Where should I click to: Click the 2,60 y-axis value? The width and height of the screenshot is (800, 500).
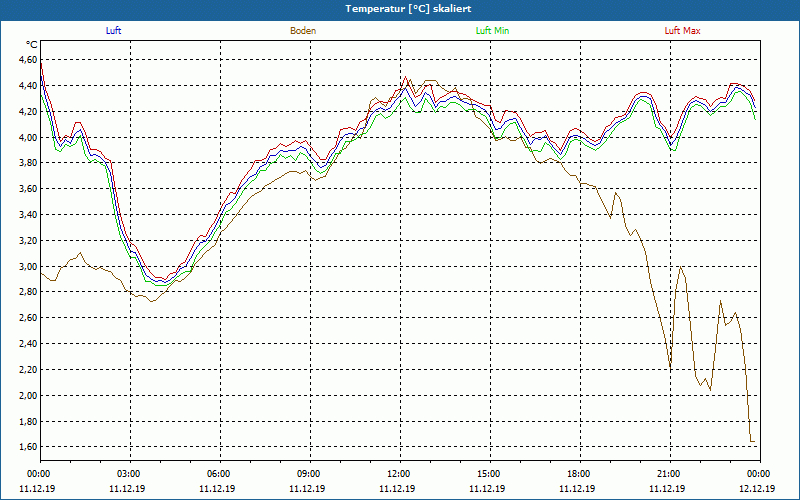pyautogui.click(x=28, y=318)
